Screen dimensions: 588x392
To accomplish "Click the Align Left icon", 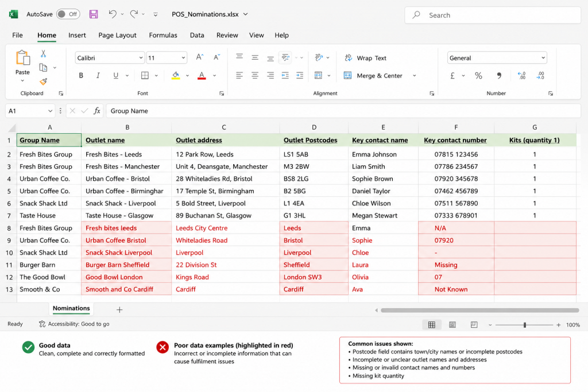I will (x=239, y=75).
